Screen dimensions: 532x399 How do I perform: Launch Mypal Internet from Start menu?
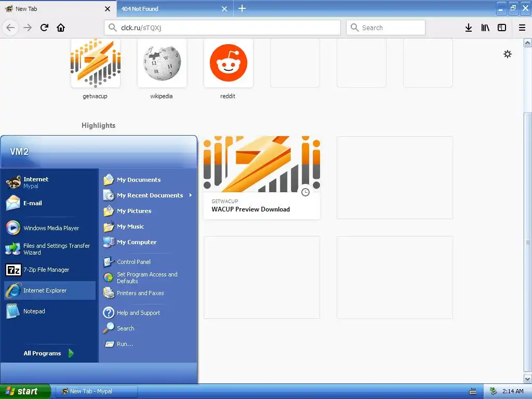pyautogui.click(x=50, y=182)
